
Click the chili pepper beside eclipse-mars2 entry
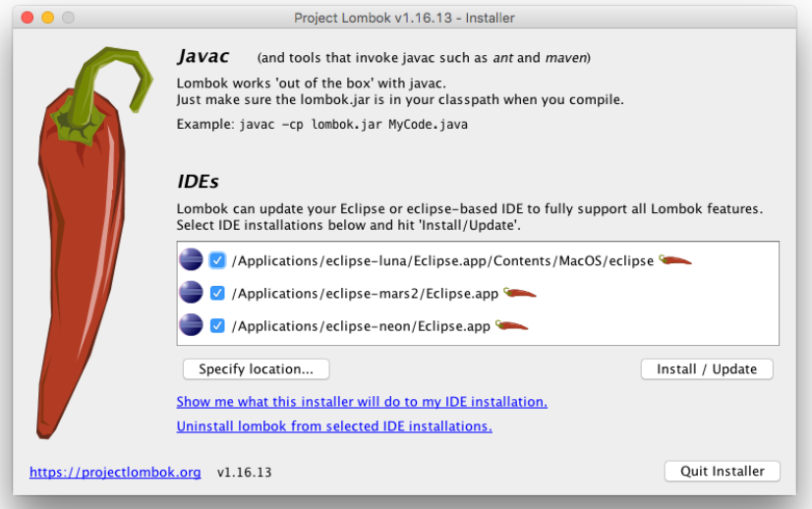pyautogui.click(x=520, y=293)
